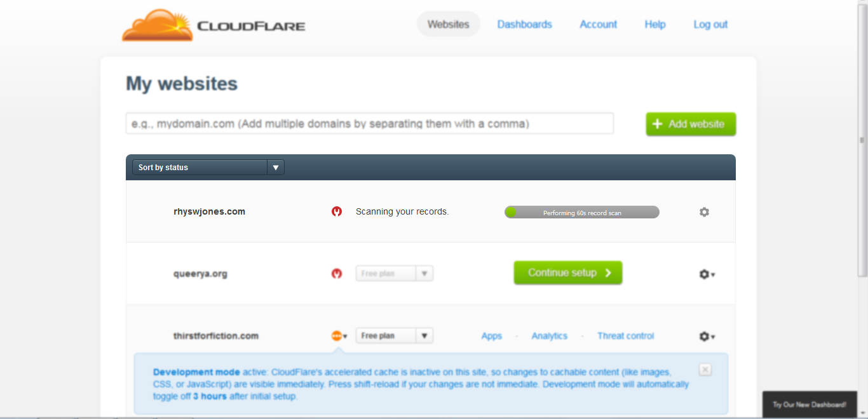This screenshot has height=419, width=868.
Task: Dismiss the Development mode notice
Action: (705, 369)
